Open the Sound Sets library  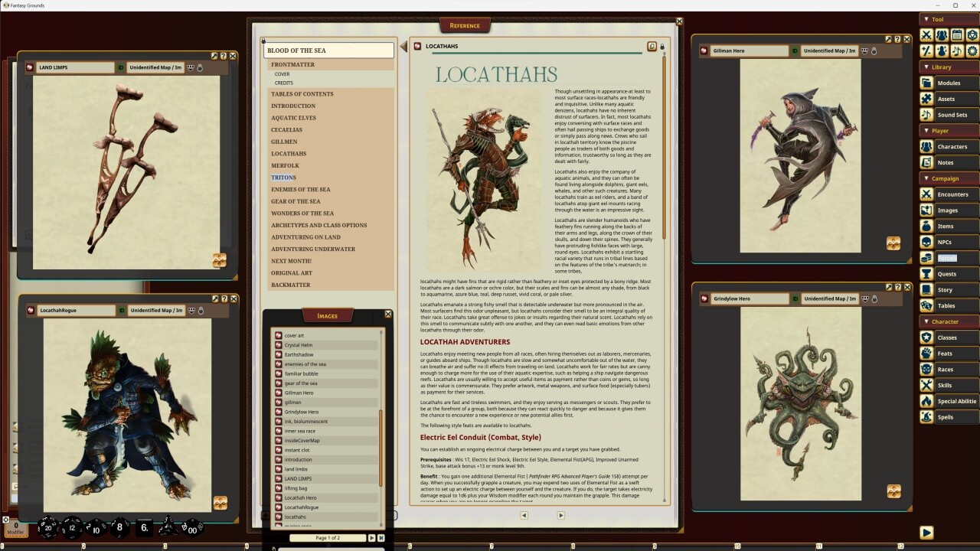[x=949, y=115]
